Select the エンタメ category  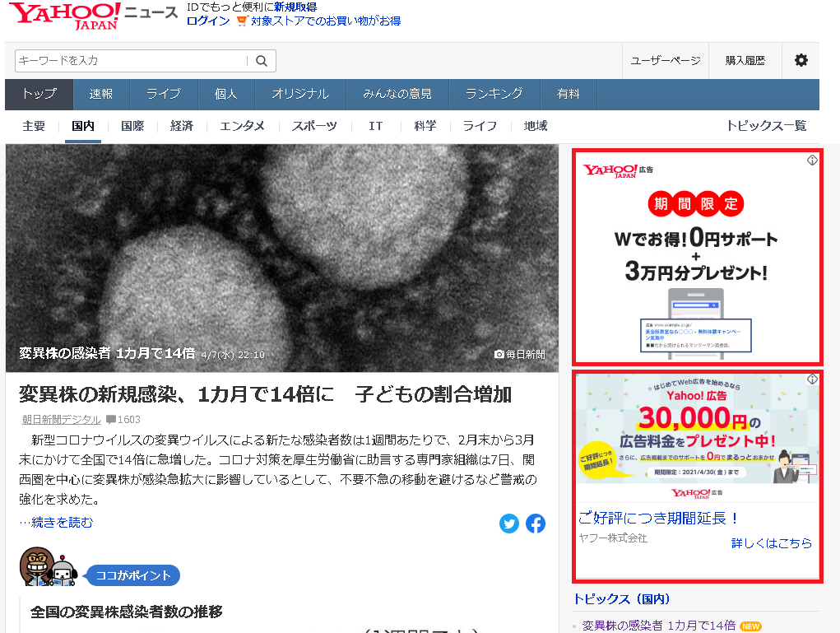tap(242, 126)
